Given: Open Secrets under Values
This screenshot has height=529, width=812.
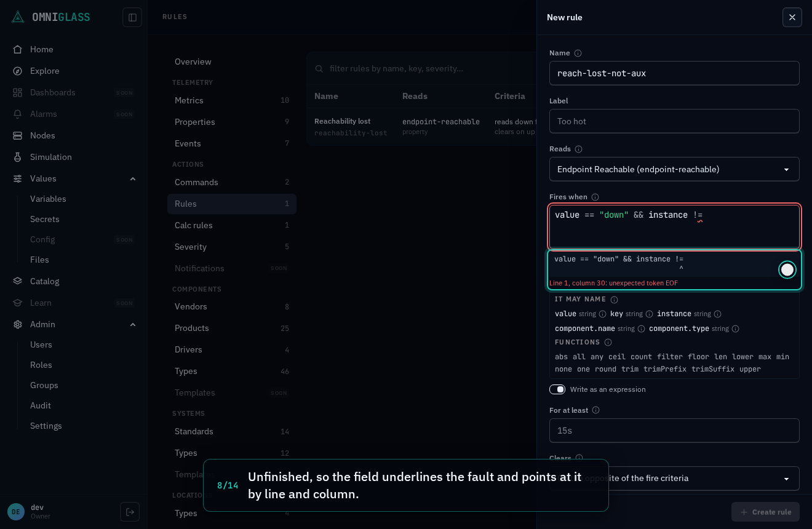Looking at the screenshot, I should coord(45,219).
